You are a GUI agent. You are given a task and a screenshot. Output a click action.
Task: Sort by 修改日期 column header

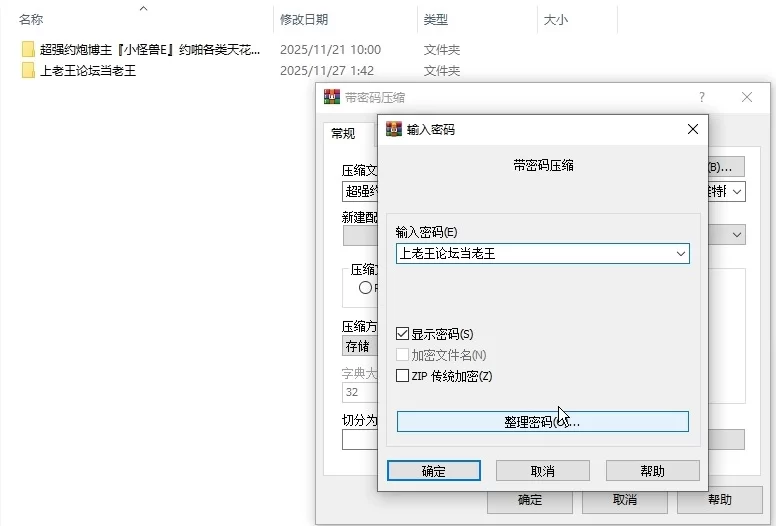304,19
